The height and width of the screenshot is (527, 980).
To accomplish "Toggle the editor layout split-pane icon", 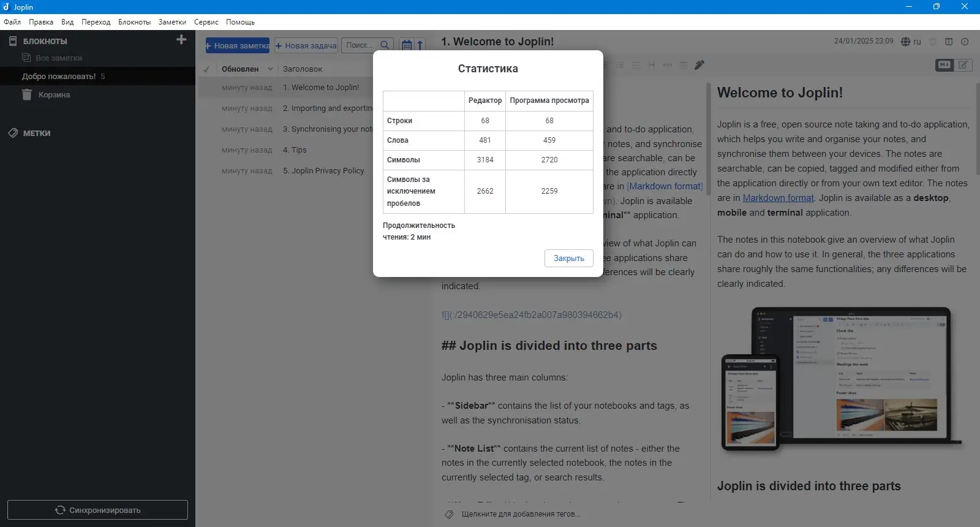I will point(949,42).
